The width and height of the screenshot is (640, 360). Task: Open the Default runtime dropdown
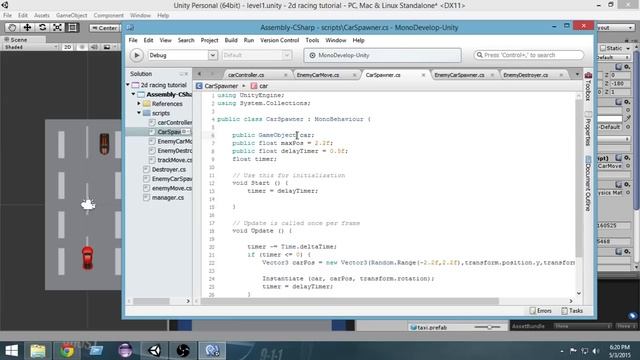tap(287, 55)
